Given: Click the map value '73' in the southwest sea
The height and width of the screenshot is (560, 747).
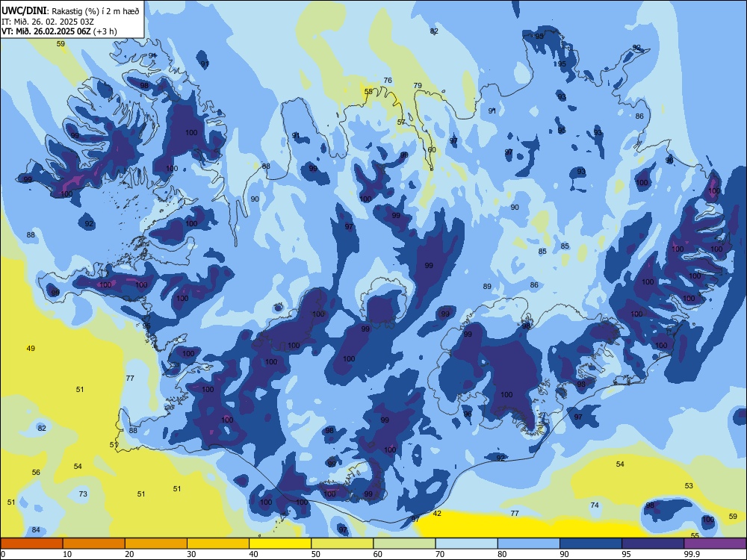Looking at the screenshot, I should 83,494.
